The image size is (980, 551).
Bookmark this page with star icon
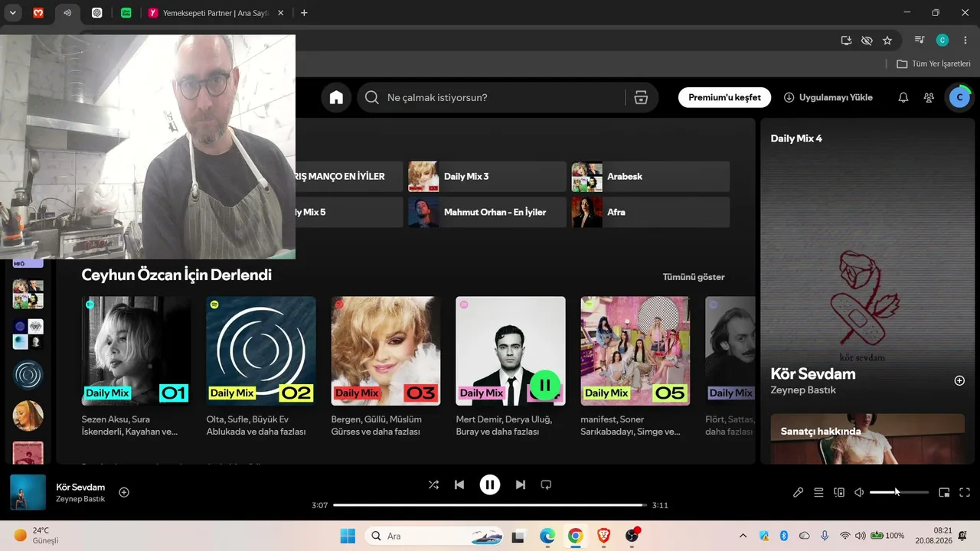[887, 41]
